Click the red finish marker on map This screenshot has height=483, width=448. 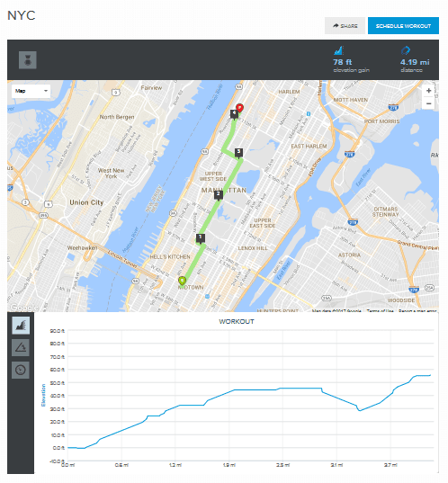[239, 109]
